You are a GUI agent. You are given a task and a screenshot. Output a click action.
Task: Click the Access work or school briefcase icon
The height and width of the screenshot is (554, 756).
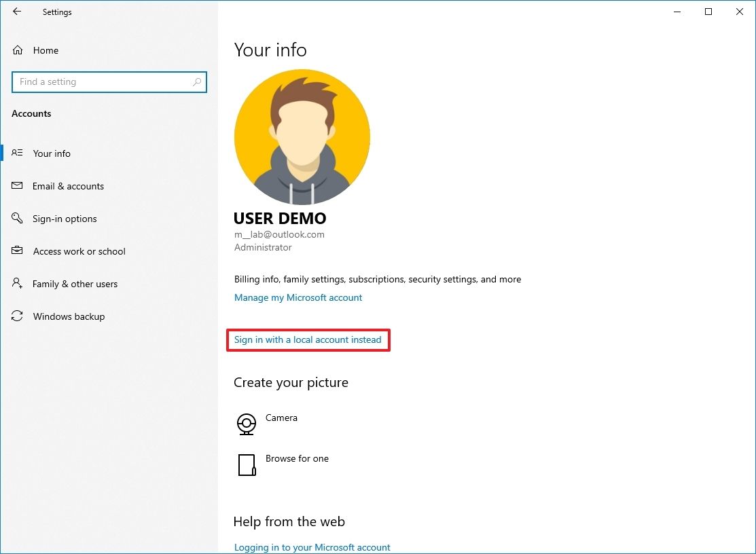[16, 251]
